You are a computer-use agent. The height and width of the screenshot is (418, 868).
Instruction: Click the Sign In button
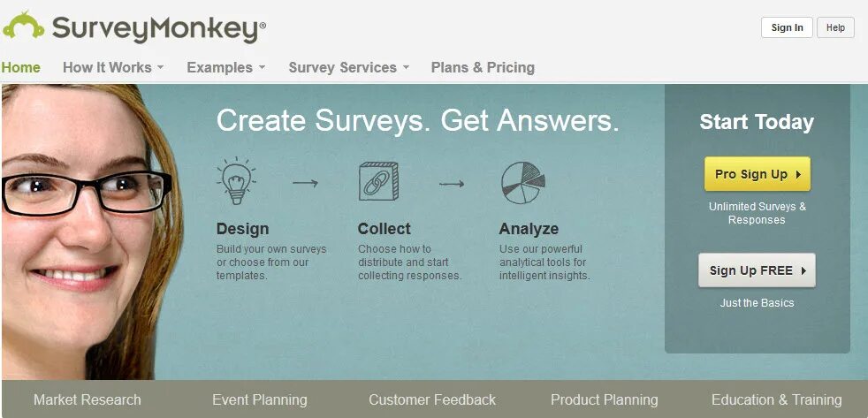787,27
